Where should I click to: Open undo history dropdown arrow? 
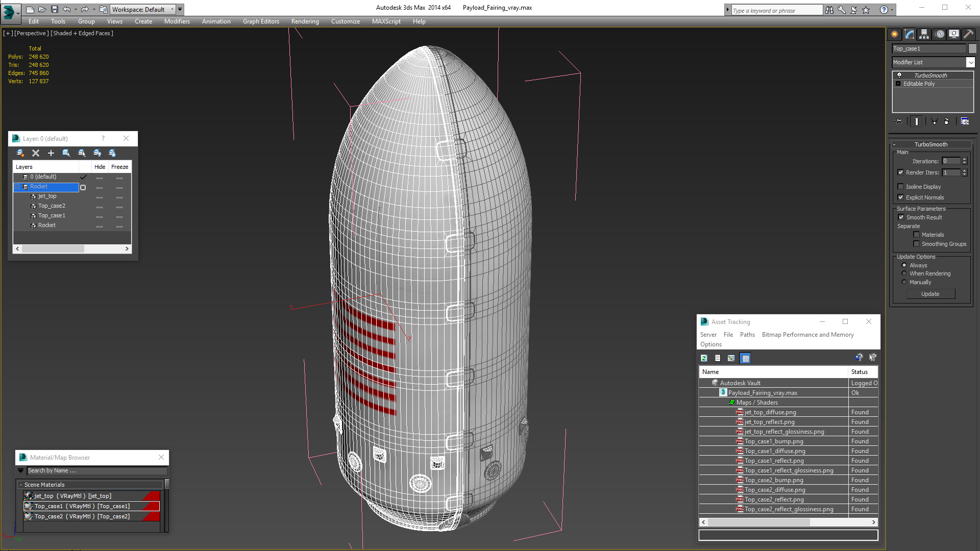[x=76, y=9]
